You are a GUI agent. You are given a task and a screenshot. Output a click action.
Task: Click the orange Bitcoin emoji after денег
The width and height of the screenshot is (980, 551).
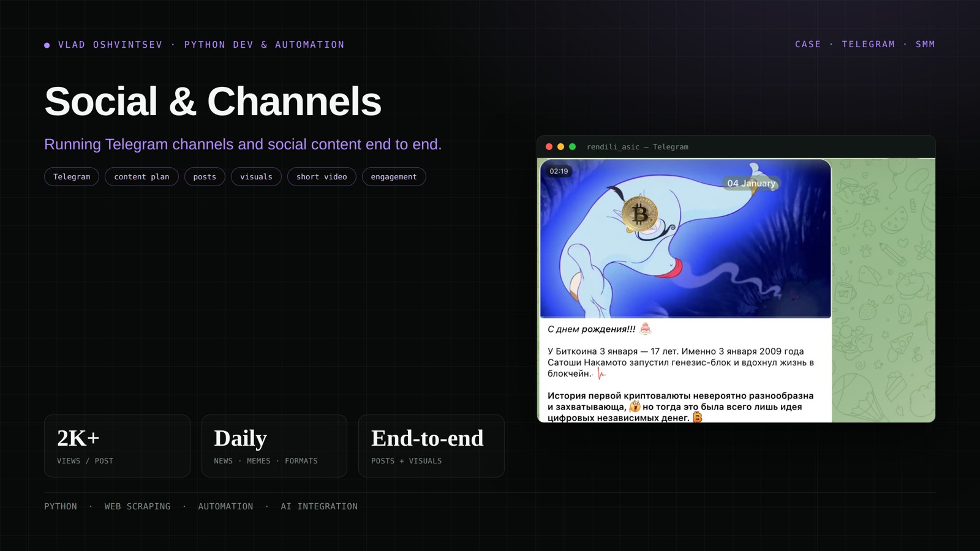coord(697,418)
